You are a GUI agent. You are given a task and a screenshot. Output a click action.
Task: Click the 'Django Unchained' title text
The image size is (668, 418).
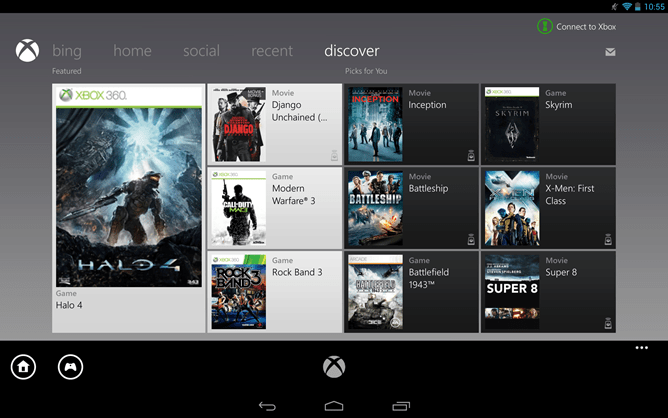pyautogui.click(x=299, y=111)
